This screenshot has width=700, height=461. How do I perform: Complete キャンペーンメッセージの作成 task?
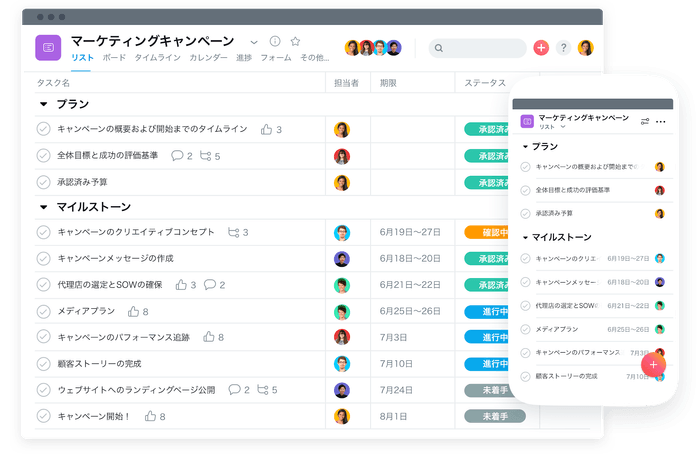pyautogui.click(x=43, y=258)
